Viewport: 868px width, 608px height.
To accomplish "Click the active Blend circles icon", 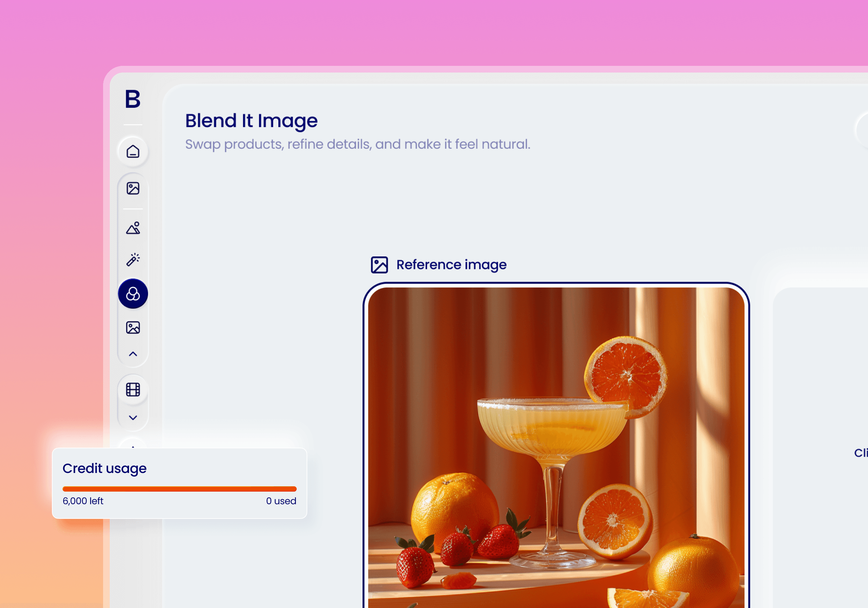I will (x=133, y=294).
